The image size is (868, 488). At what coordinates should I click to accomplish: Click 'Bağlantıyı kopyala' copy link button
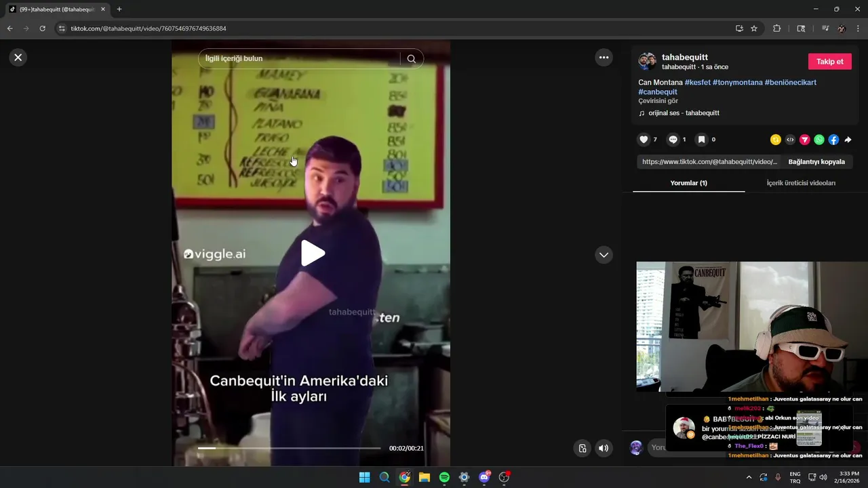[816, 162]
